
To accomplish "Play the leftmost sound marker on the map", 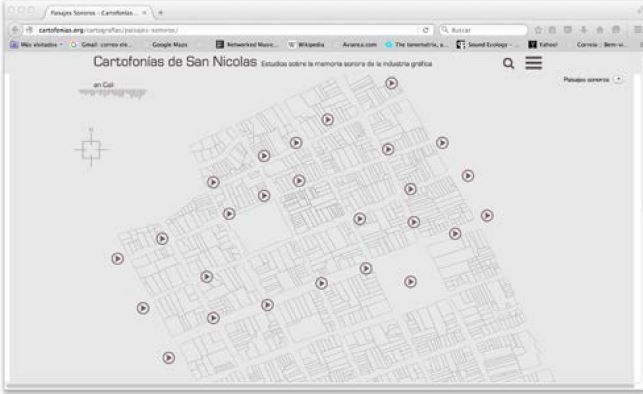I will coord(118,259).
